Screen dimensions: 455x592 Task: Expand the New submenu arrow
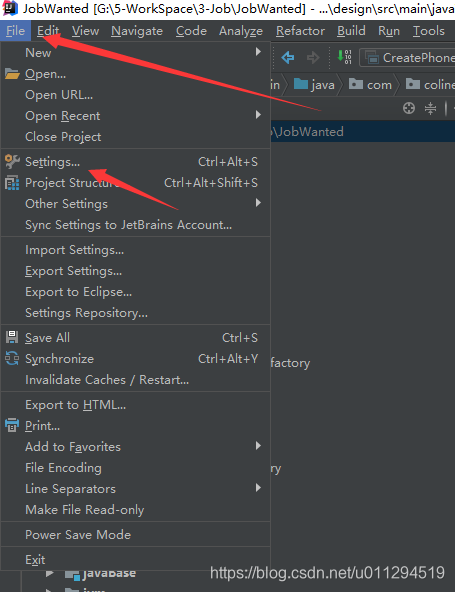click(258, 52)
